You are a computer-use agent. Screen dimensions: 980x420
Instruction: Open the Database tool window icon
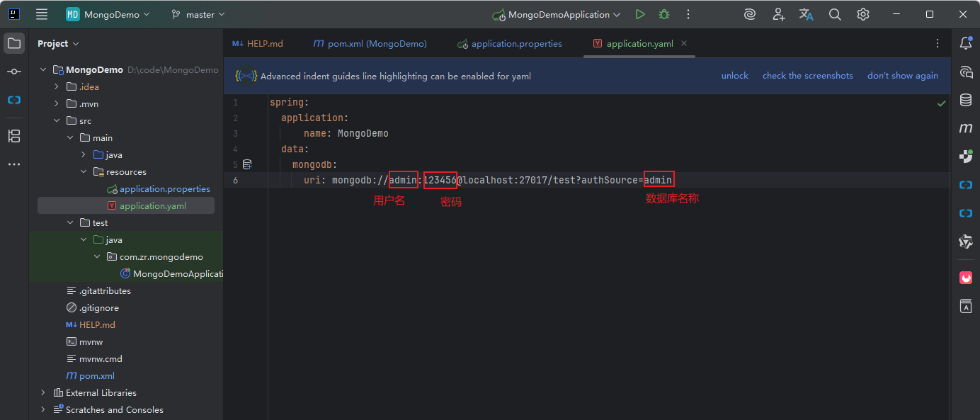click(x=966, y=100)
